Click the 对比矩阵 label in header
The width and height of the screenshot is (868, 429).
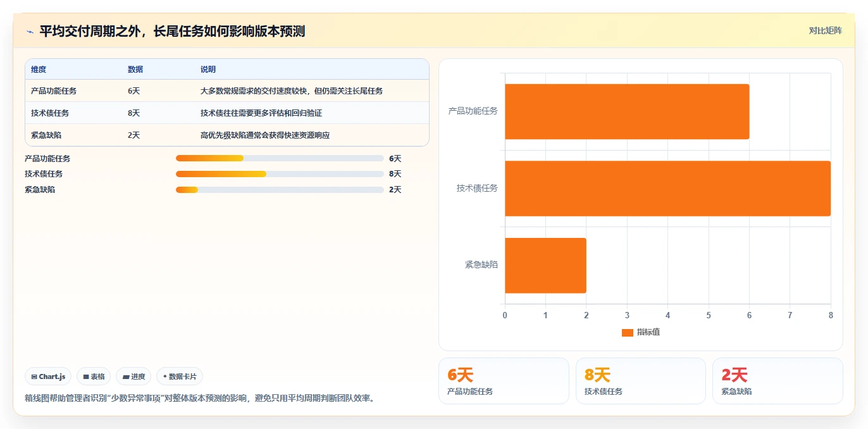(825, 31)
